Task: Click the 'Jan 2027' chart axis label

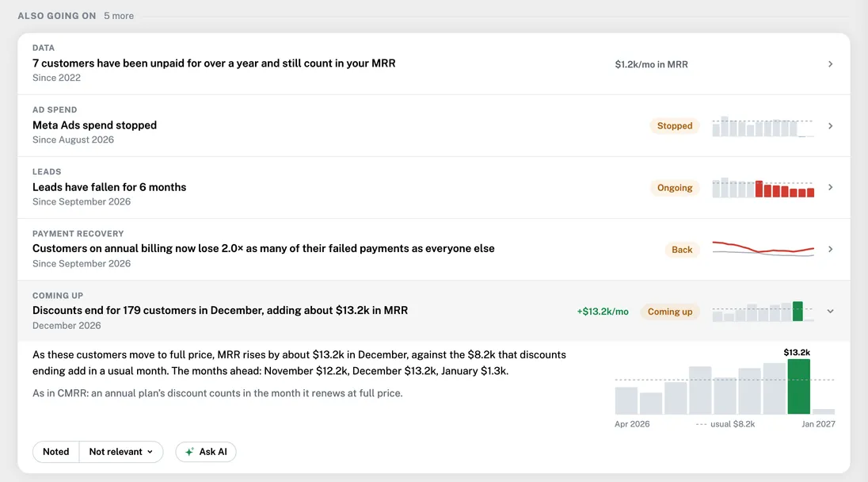Action: coord(818,424)
